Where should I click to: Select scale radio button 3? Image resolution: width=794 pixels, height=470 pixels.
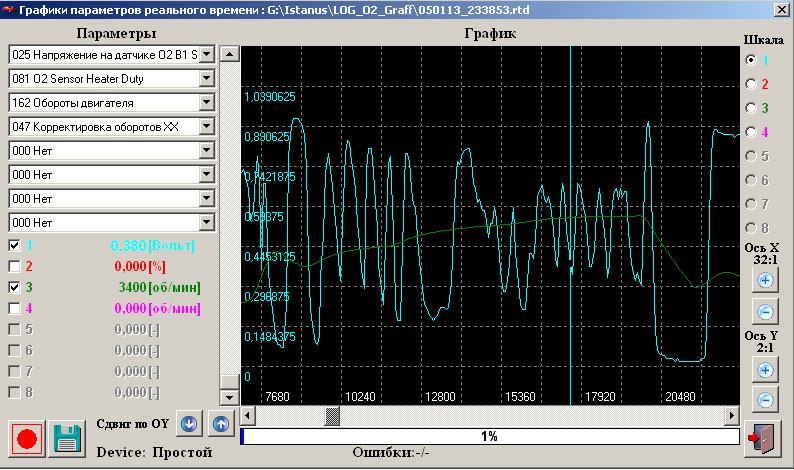click(x=751, y=107)
